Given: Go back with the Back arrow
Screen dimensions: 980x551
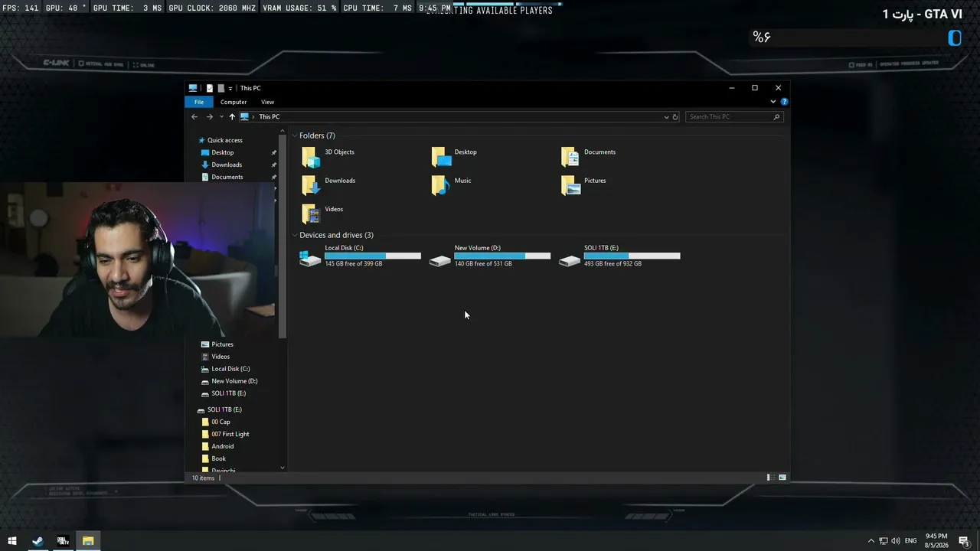Looking at the screenshot, I should pyautogui.click(x=194, y=117).
